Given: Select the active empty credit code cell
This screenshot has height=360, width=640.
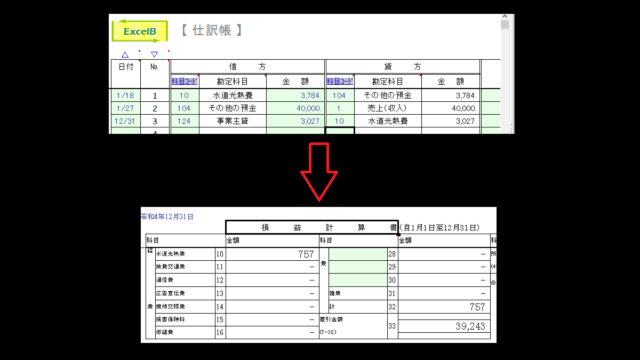Looking at the screenshot, I should tap(340, 131).
